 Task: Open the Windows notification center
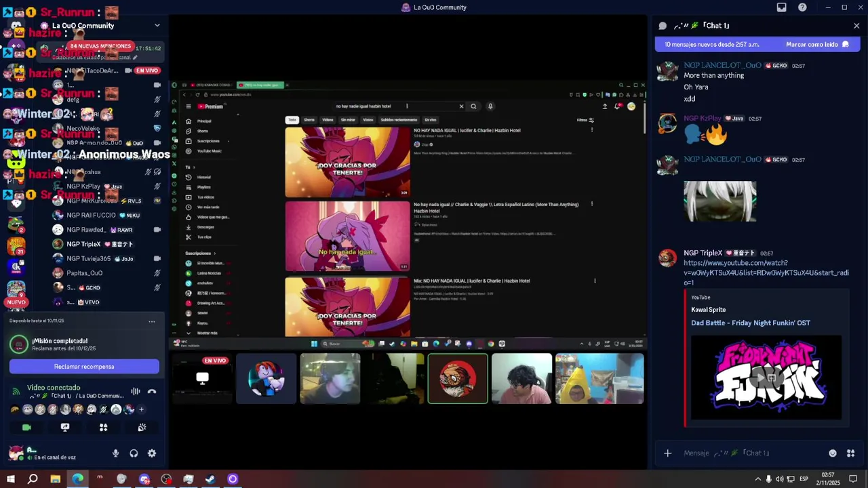(x=853, y=479)
